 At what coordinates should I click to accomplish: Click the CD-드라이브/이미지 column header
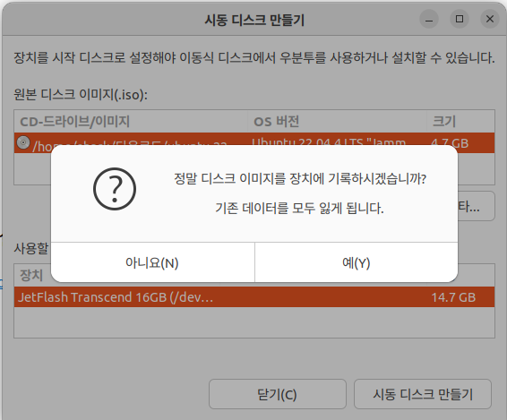point(131,121)
